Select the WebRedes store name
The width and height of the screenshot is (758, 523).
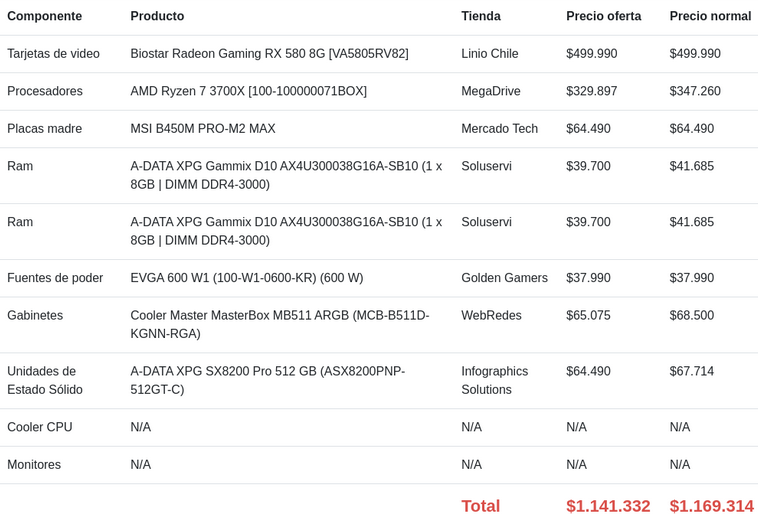pyautogui.click(x=491, y=316)
